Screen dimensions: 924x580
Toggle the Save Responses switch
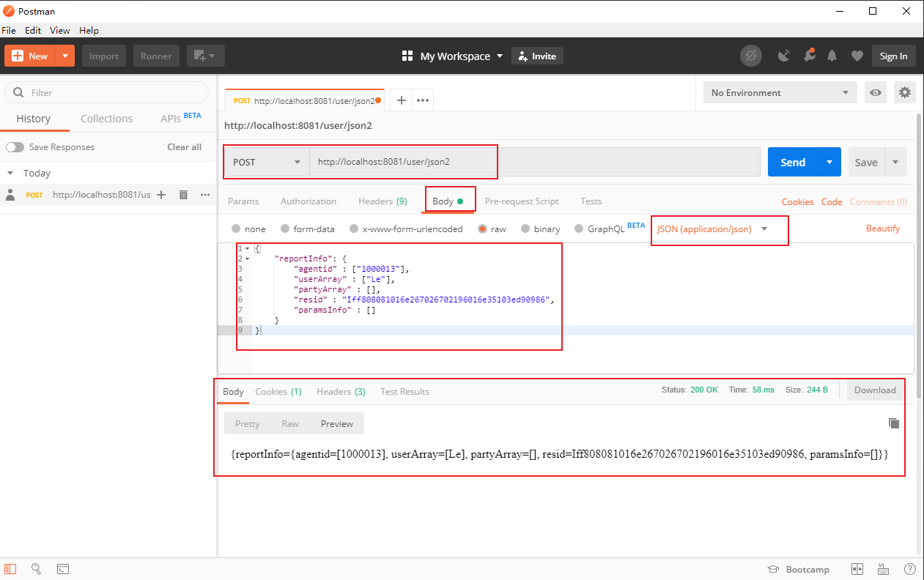point(15,146)
